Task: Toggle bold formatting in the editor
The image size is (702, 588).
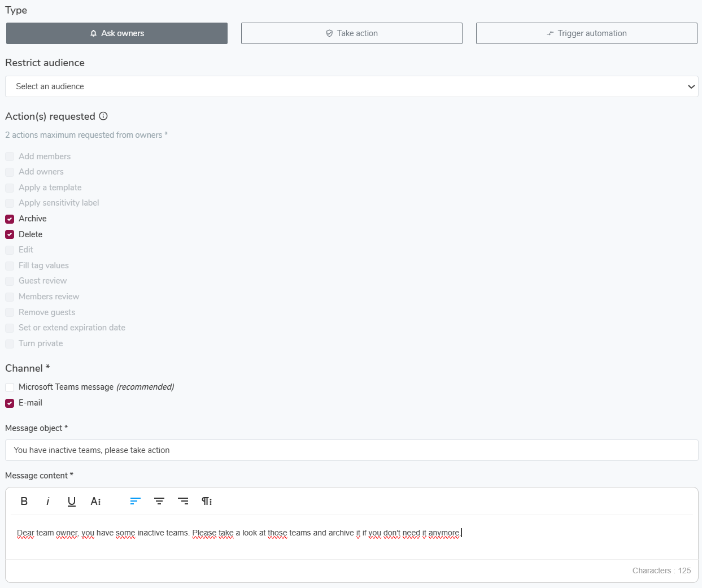Action: 24,501
